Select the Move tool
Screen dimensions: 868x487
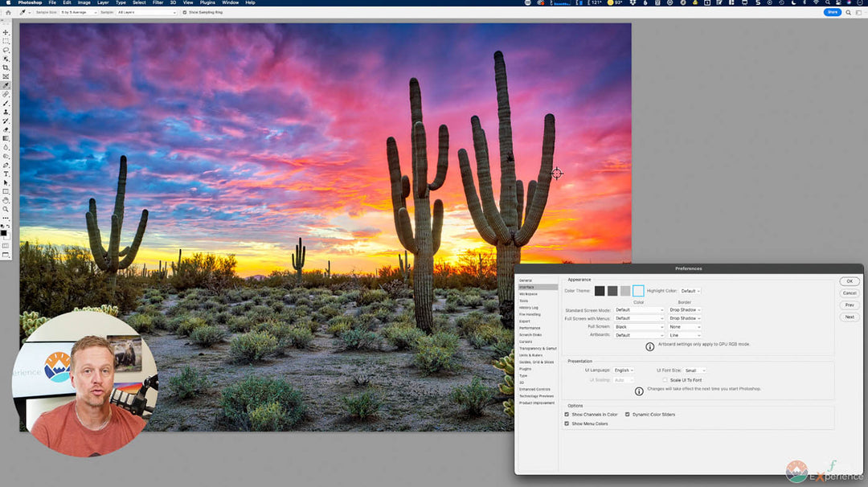click(x=6, y=32)
